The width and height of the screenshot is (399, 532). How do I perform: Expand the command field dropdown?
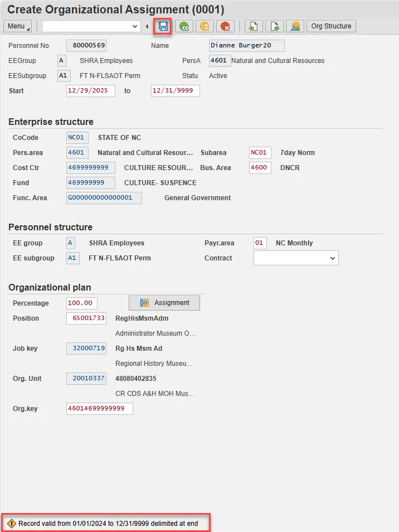(135, 26)
